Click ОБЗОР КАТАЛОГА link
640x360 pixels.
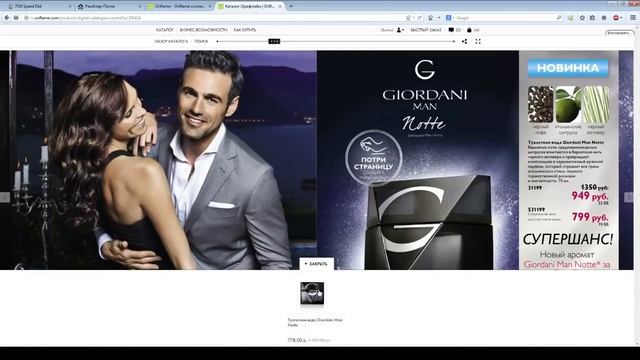pos(171,41)
